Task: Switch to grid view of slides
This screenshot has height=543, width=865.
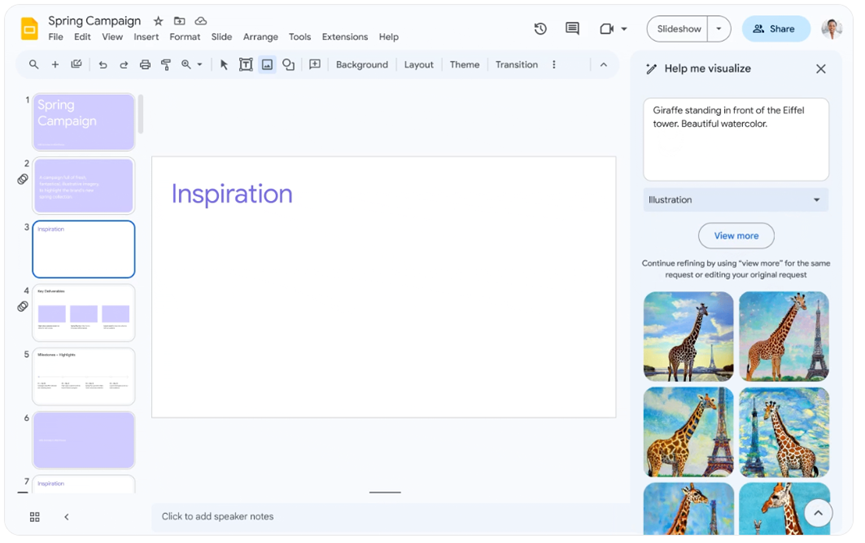Action: click(x=35, y=517)
